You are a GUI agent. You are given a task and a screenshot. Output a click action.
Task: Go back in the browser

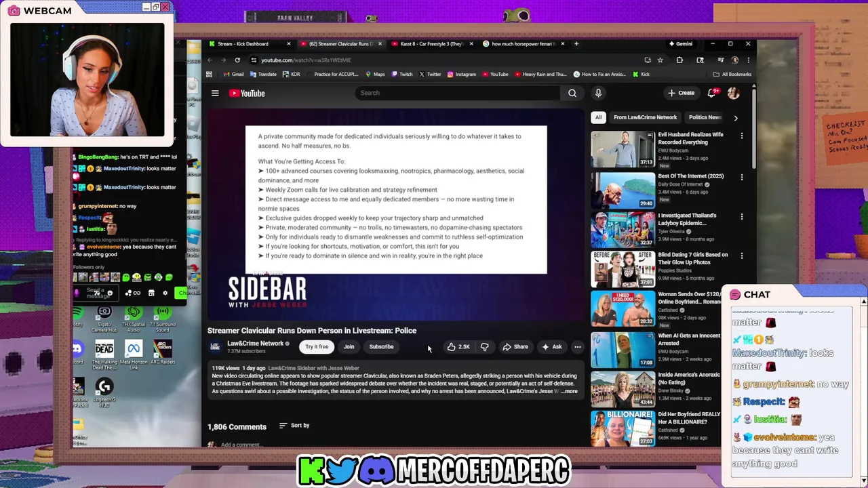click(x=210, y=60)
